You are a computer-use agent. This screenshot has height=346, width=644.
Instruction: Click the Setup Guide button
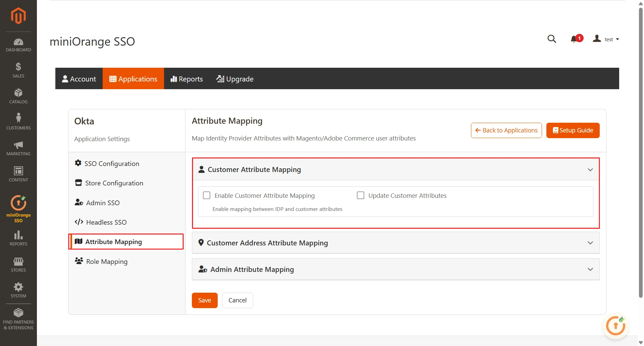click(x=573, y=130)
